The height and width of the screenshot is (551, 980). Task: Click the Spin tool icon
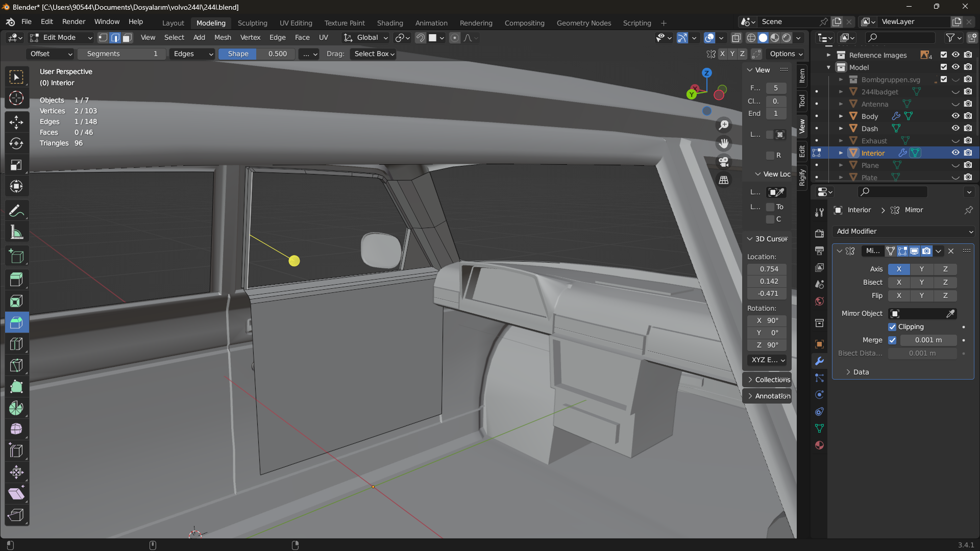pyautogui.click(x=16, y=408)
